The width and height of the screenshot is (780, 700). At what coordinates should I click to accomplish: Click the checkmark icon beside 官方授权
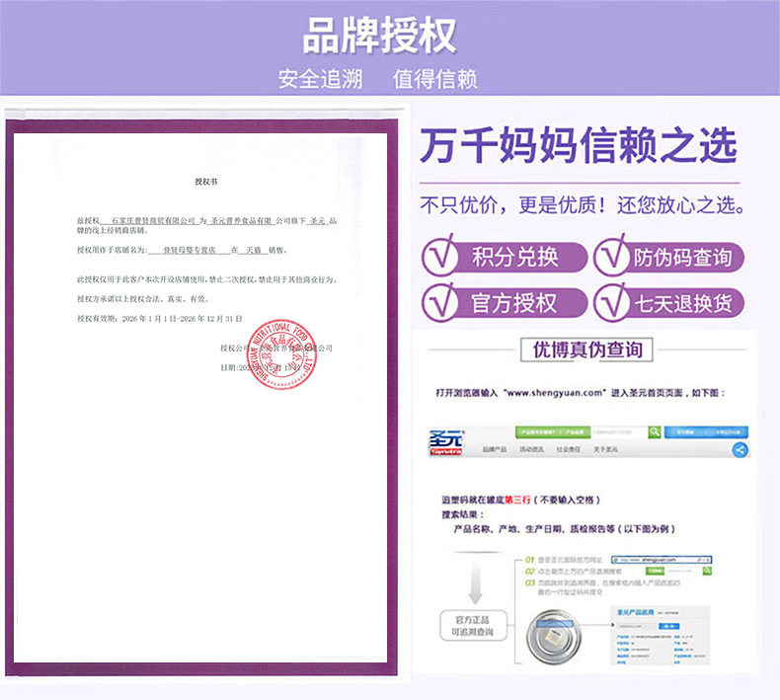[440, 302]
